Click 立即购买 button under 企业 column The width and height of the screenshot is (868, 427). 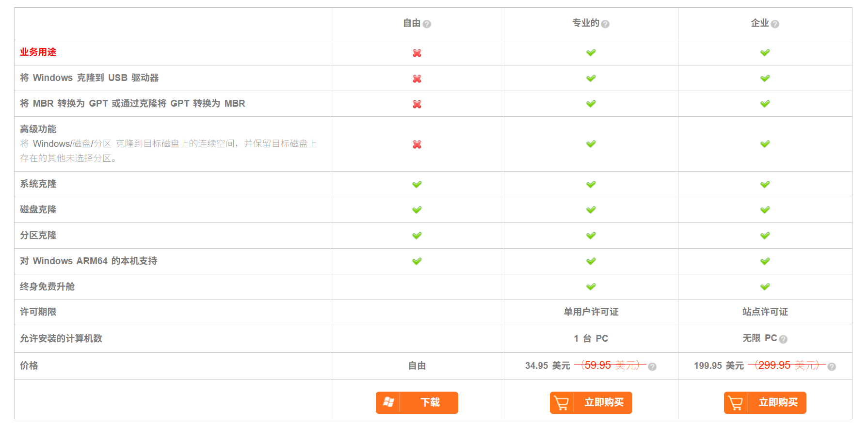[765, 403]
